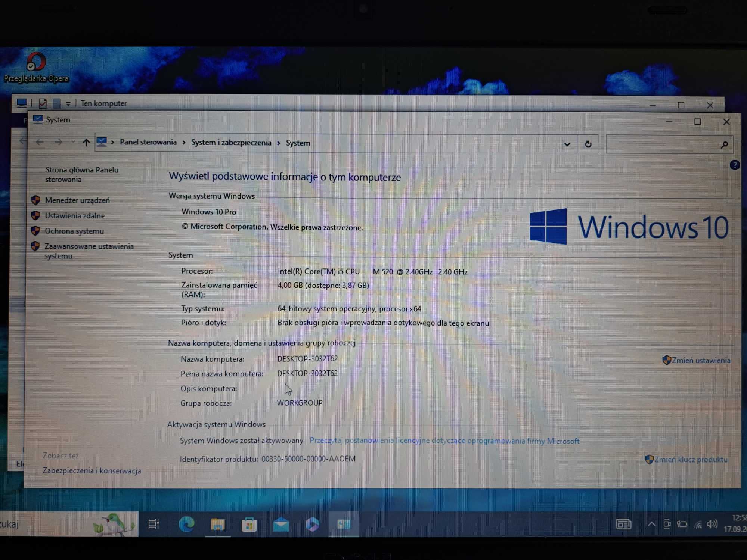
Task: Open Przeglądarka Opera desktop shortcut
Action: (36, 68)
